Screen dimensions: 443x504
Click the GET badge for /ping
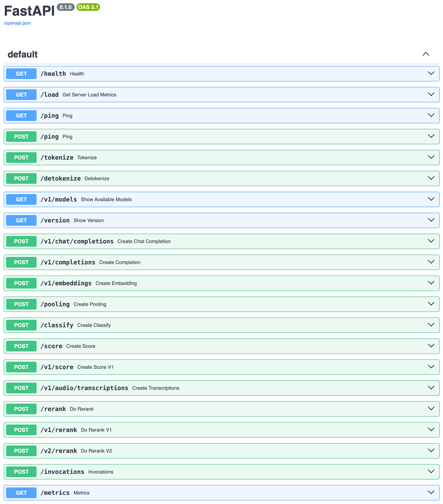[21, 115]
